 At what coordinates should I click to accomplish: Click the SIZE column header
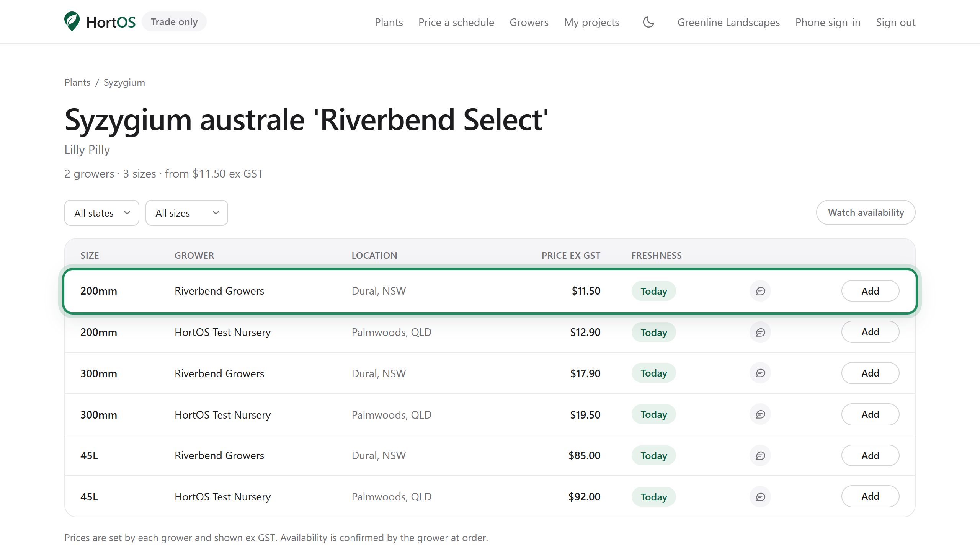tap(90, 255)
